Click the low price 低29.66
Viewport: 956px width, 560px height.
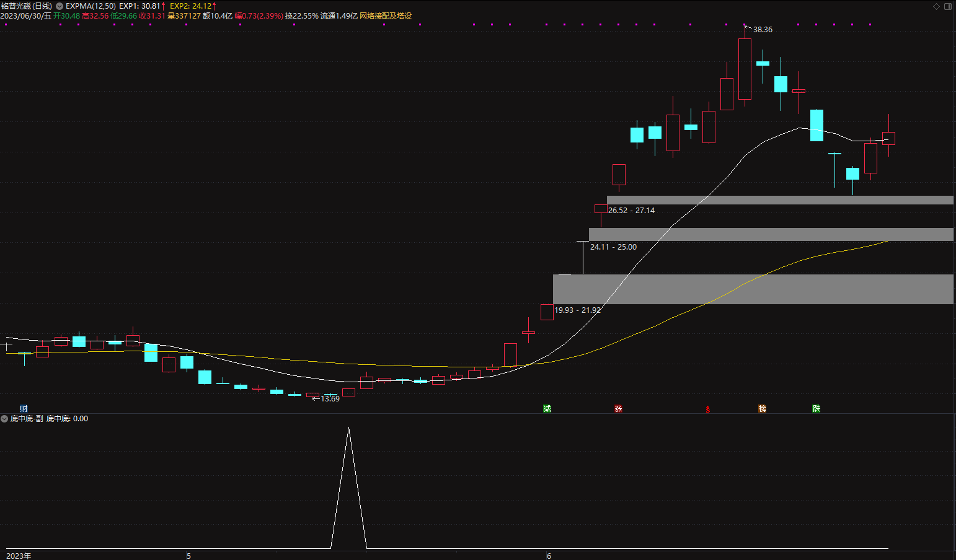click(x=123, y=16)
